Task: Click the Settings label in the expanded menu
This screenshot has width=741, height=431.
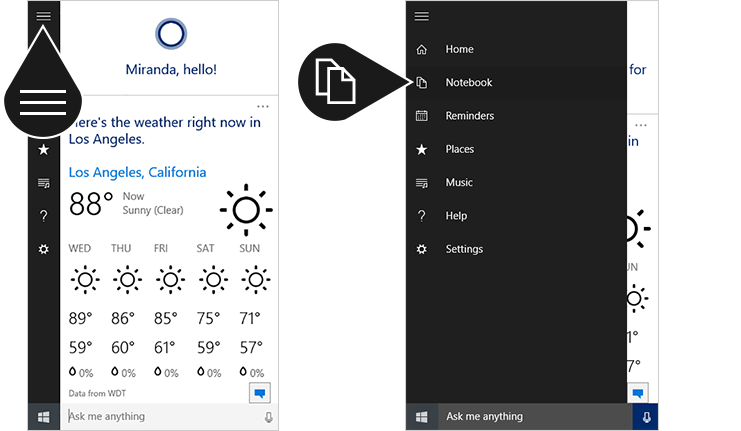Action: [x=464, y=249]
